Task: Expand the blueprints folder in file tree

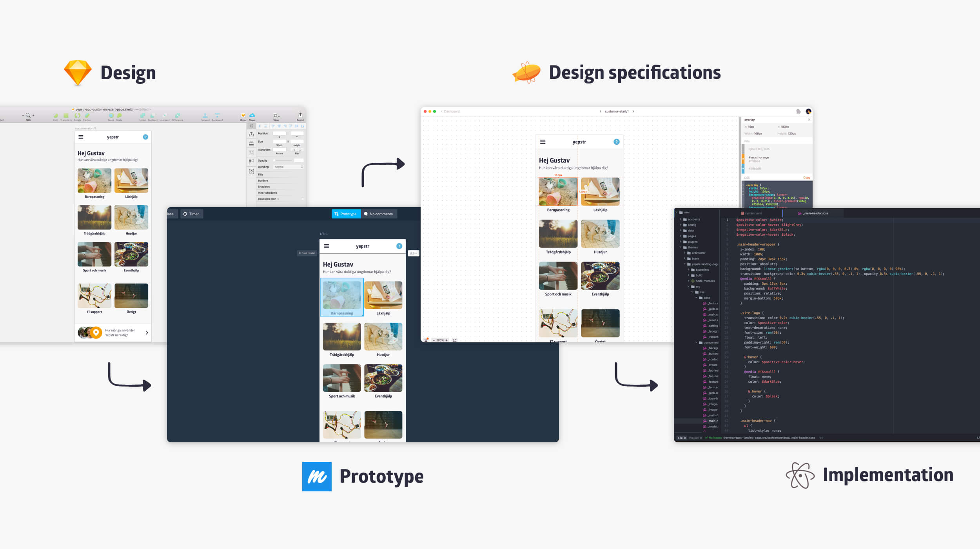Action: [x=689, y=270]
